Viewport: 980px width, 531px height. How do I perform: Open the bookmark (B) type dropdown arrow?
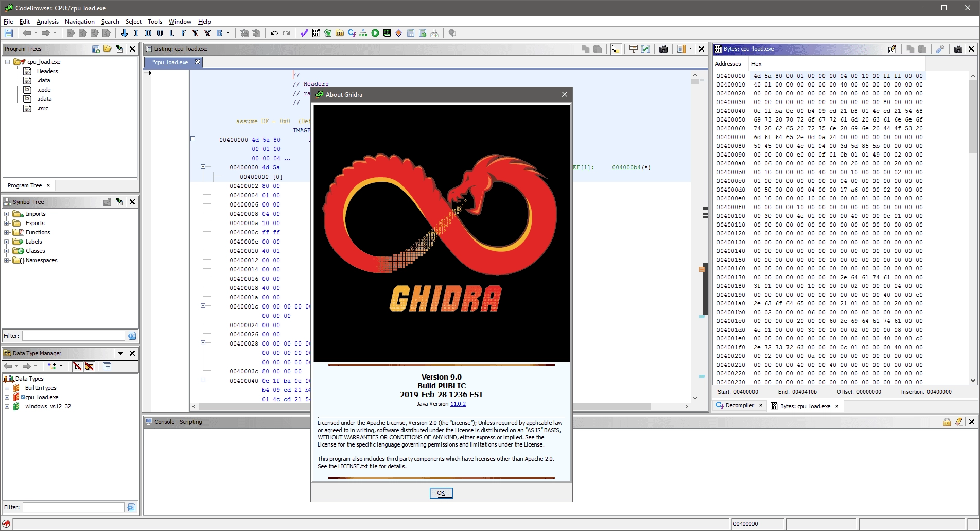(x=228, y=33)
